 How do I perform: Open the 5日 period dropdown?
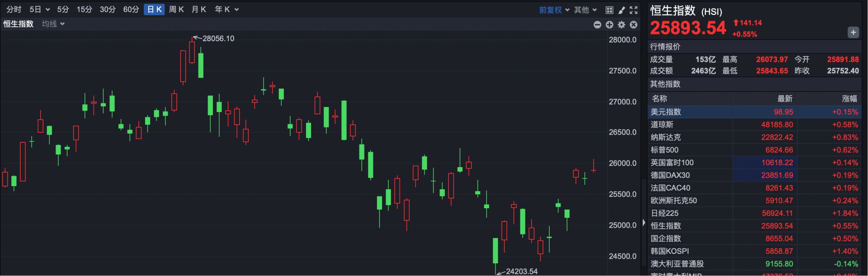tap(40, 9)
